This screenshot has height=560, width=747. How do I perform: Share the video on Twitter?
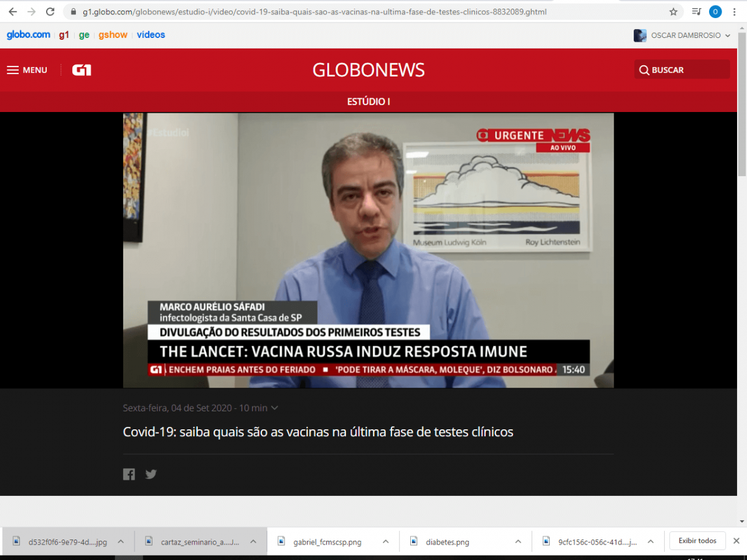point(151,474)
